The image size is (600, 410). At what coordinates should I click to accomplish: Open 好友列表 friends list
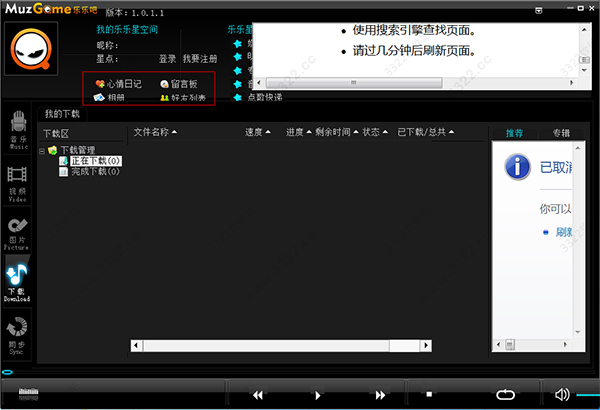click(183, 98)
